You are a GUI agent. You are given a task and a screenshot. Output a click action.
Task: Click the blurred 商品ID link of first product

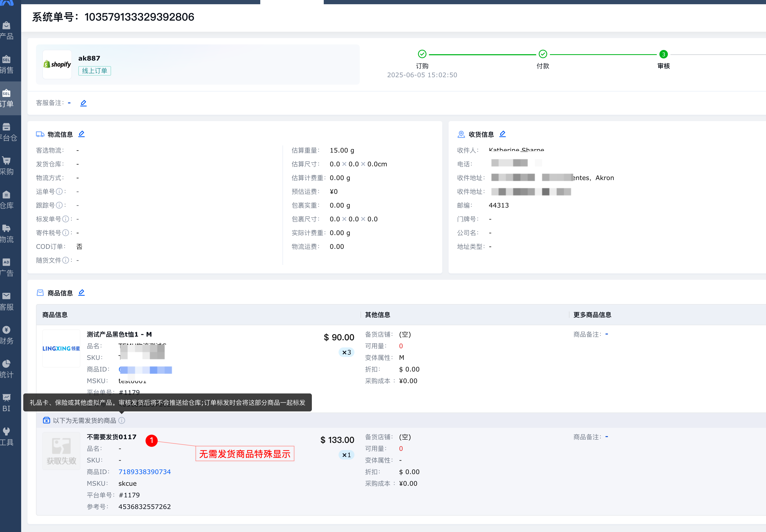[145, 370]
